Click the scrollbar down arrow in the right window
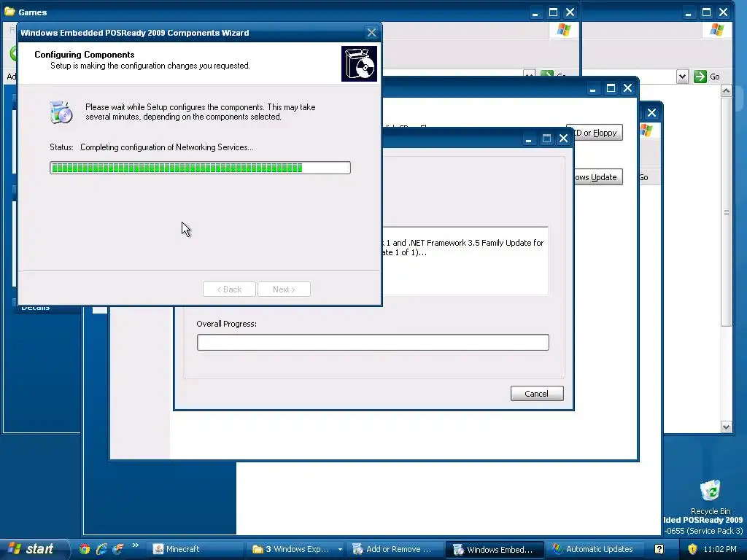Screen dimensions: 747x560 [726, 427]
